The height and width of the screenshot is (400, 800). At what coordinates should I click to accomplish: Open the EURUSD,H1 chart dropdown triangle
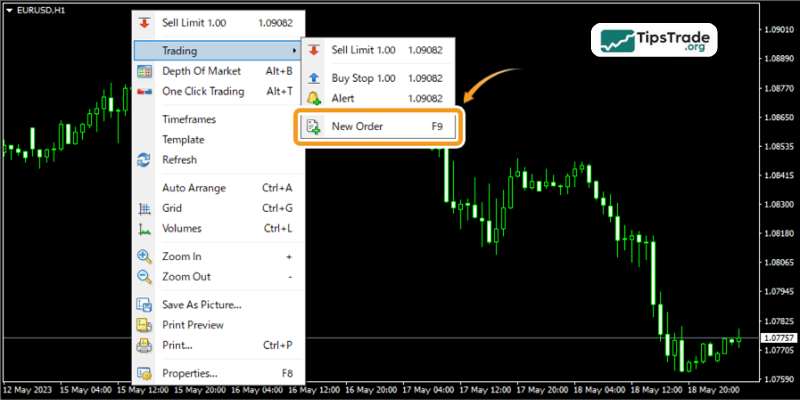pyautogui.click(x=9, y=9)
